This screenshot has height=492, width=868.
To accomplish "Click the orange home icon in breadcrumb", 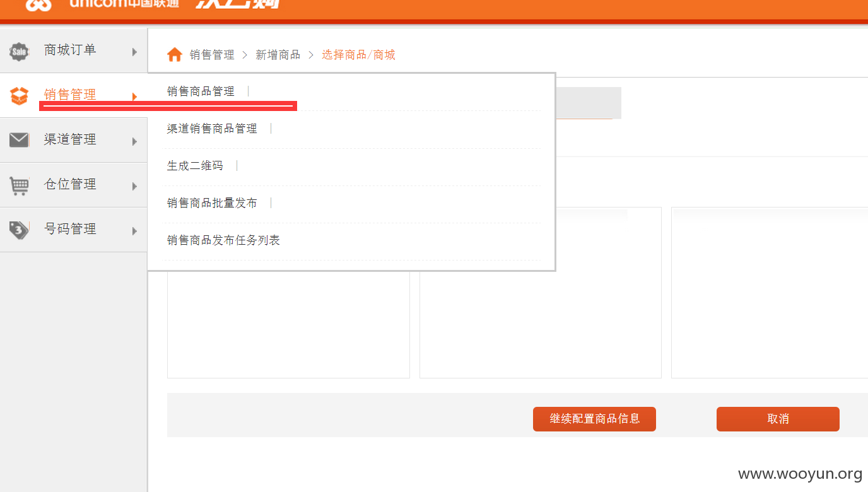I will 175,55.
